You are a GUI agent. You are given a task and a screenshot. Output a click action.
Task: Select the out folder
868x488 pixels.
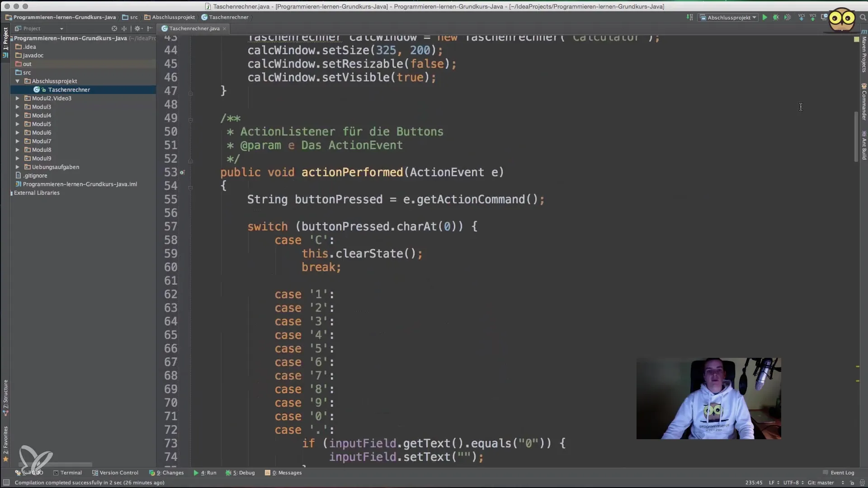pos(83,64)
